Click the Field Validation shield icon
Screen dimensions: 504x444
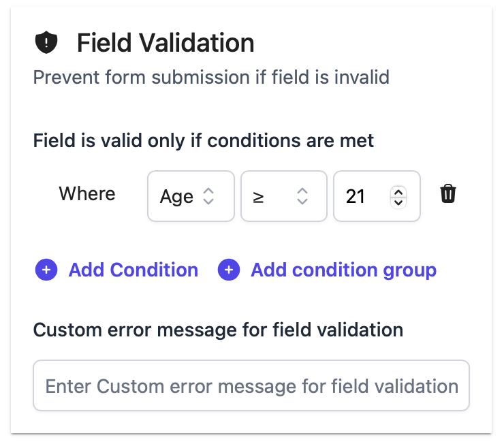click(x=46, y=42)
